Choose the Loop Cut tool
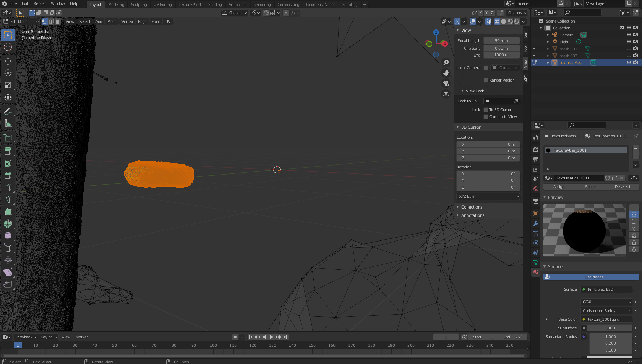Viewport: 642px width, 364px height. 8,187
